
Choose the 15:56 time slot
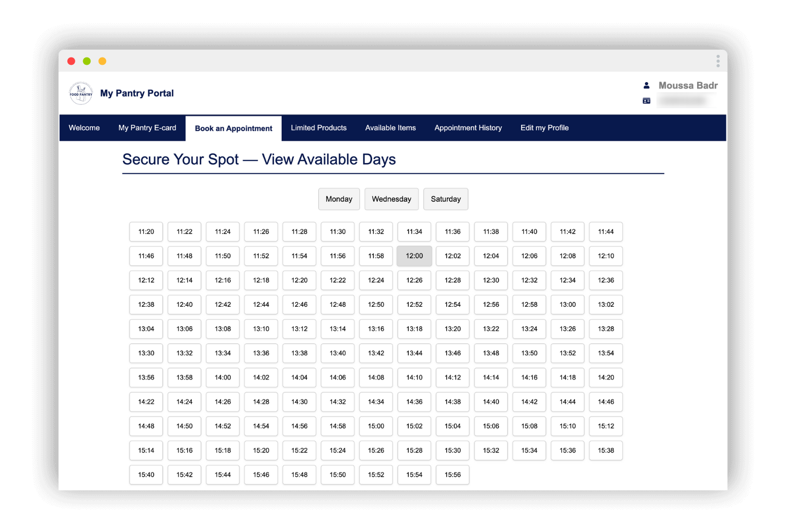453,475
